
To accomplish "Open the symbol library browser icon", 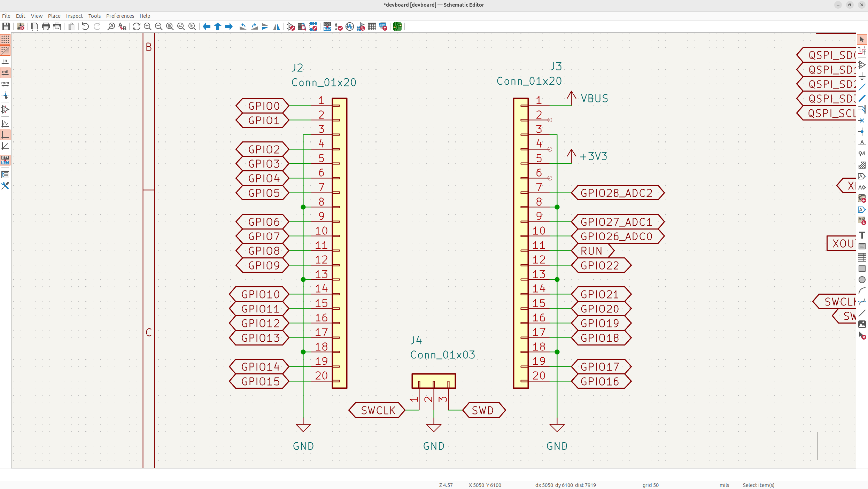I will [302, 26].
